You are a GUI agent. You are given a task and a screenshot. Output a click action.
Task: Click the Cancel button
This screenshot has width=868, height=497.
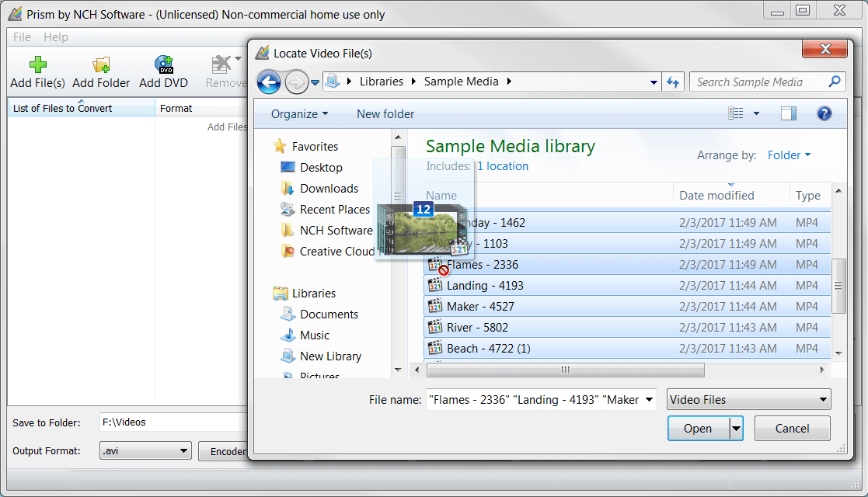[792, 429]
